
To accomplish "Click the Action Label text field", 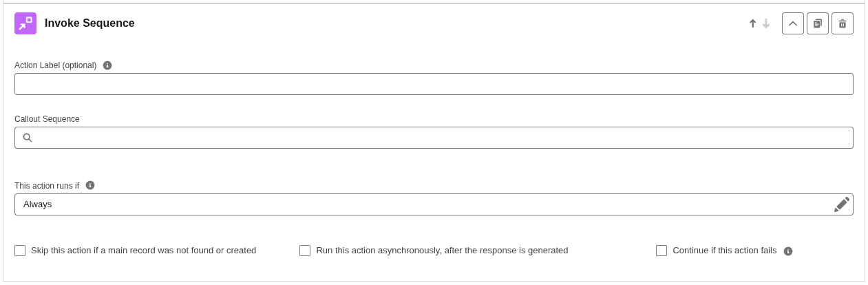I will click(434, 84).
